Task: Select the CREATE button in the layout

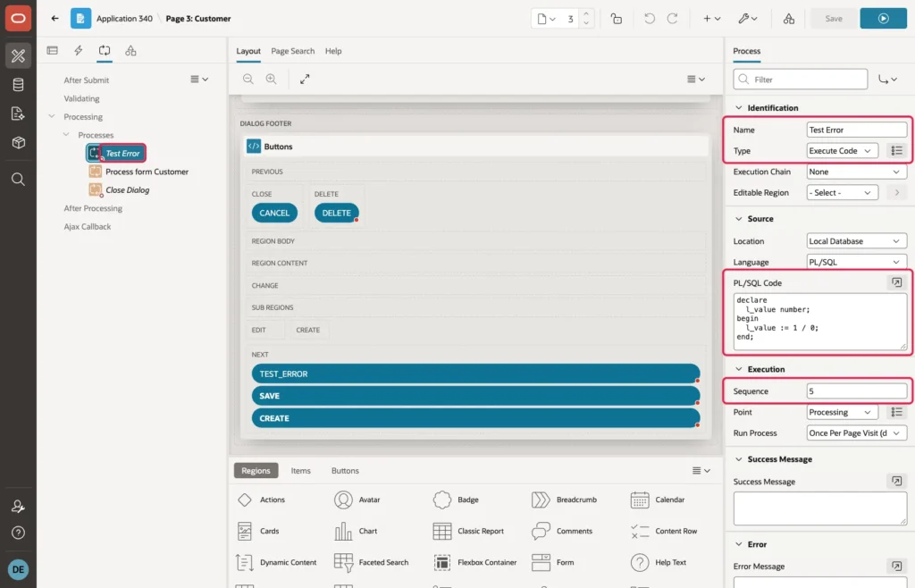Action: point(475,417)
